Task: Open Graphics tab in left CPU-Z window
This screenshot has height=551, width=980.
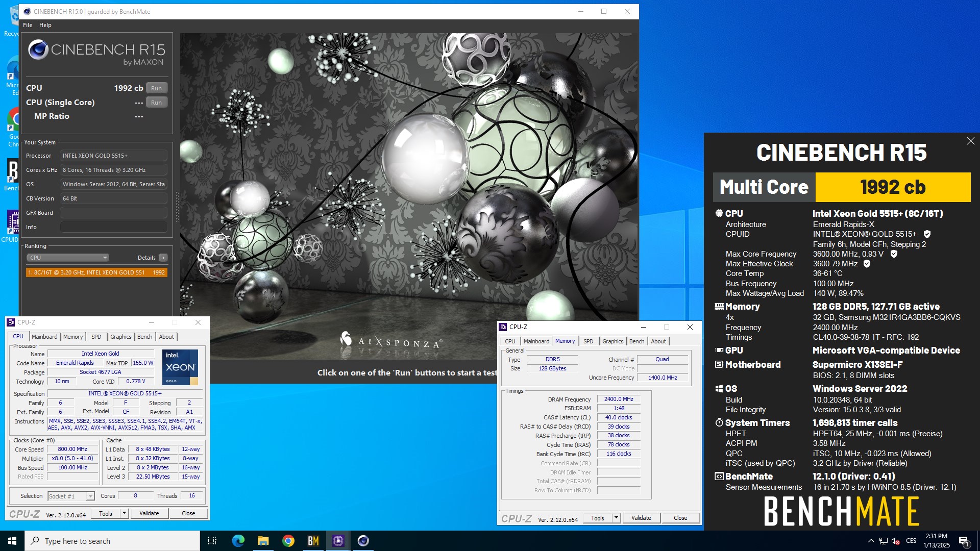Action: tap(121, 337)
